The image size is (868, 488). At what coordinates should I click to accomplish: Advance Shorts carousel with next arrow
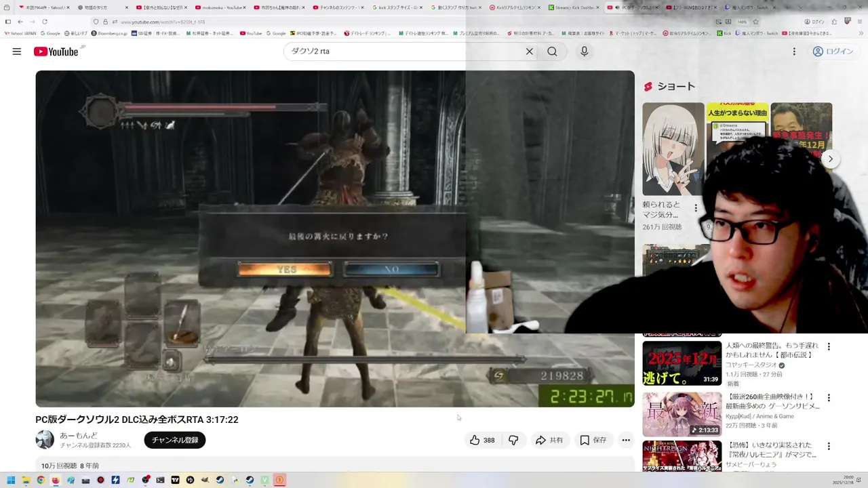click(x=830, y=159)
